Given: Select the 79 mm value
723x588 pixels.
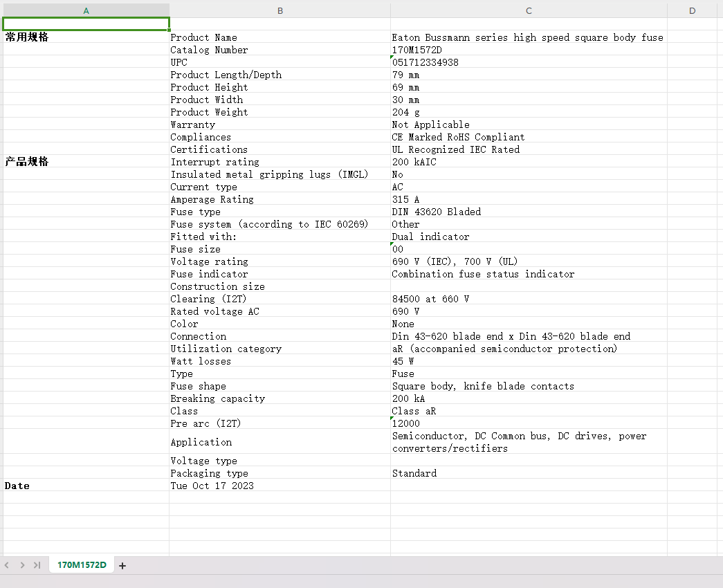Looking at the screenshot, I should coord(529,74).
